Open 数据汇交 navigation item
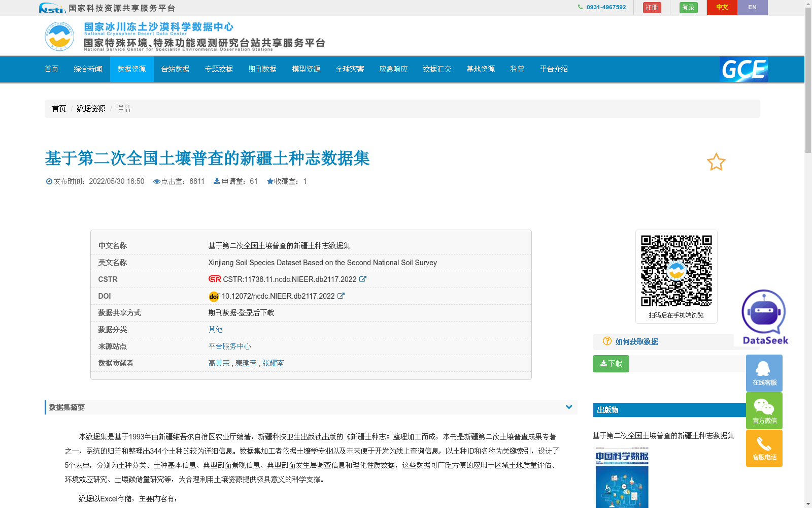This screenshot has width=812, height=508. click(x=437, y=69)
